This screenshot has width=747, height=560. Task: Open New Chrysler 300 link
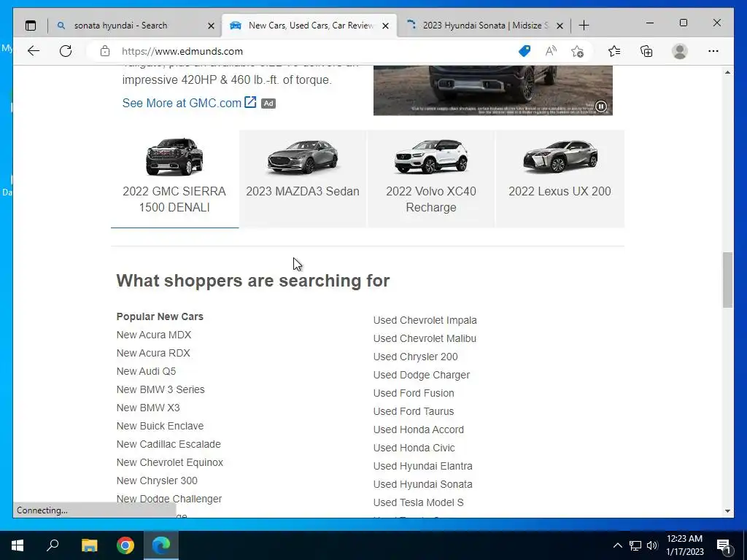[157, 481]
